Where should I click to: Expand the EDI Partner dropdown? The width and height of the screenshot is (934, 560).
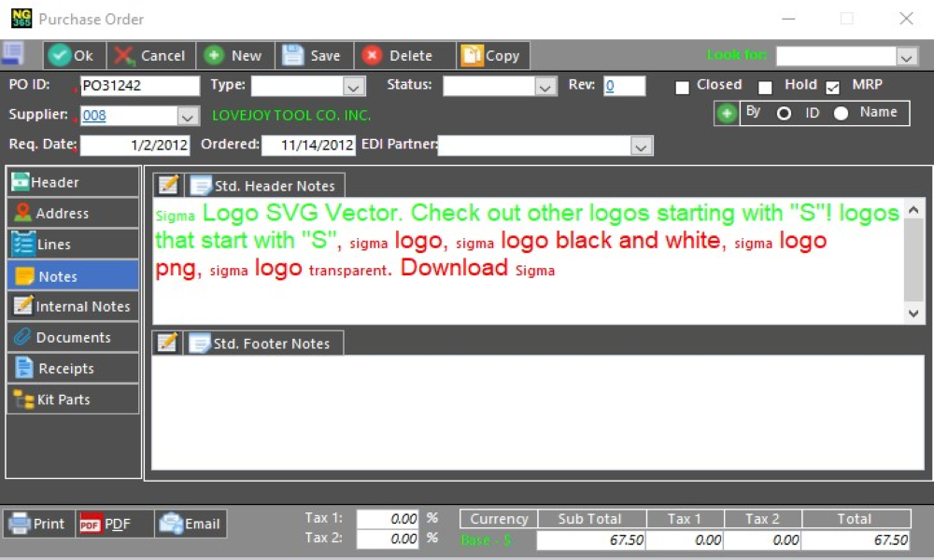pyautogui.click(x=640, y=147)
